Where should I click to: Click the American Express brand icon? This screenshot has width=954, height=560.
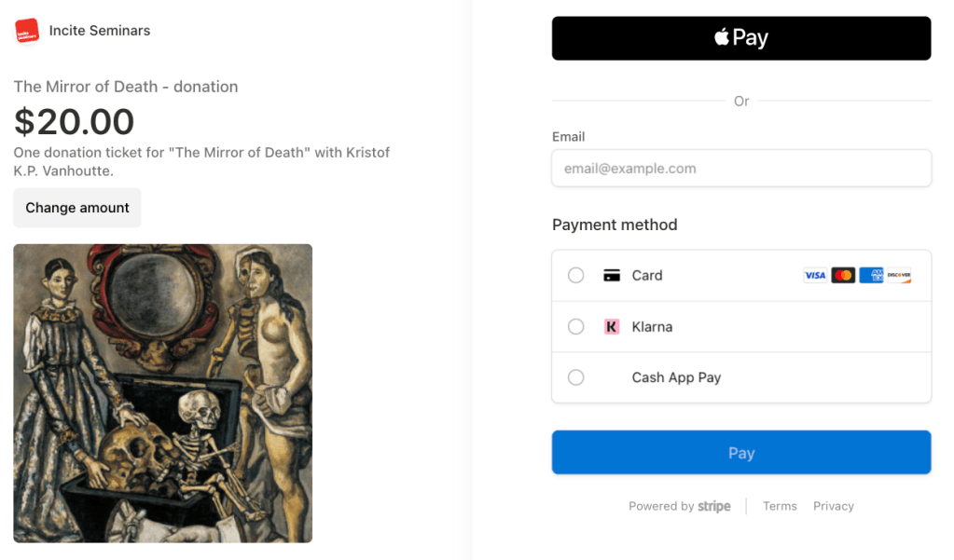[871, 276]
